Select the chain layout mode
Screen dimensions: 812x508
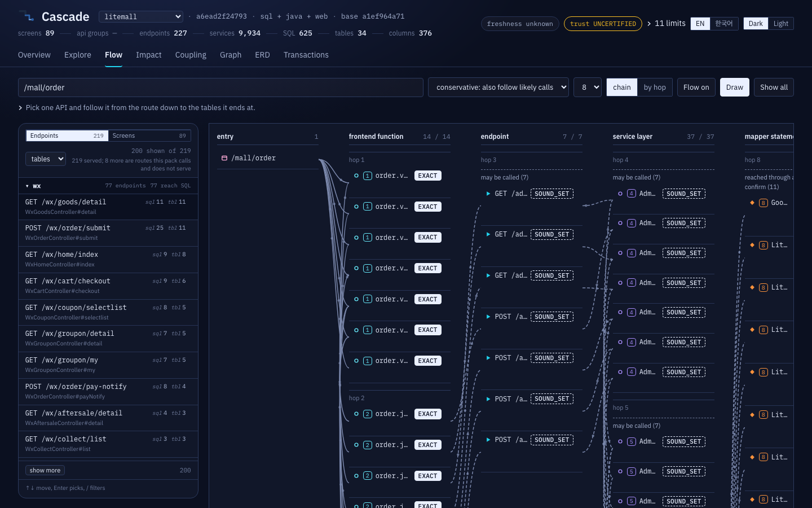pos(622,87)
